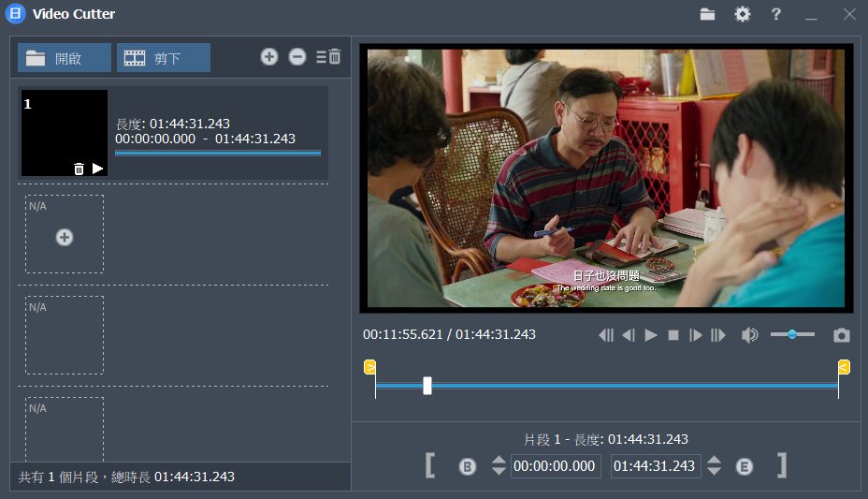Mute the audio with the speaker icon

point(749,335)
